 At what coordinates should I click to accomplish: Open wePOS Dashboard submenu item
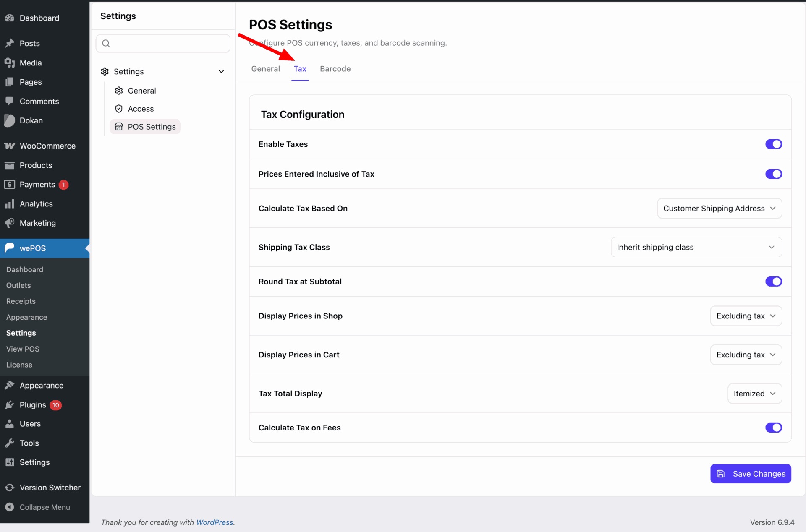point(25,269)
